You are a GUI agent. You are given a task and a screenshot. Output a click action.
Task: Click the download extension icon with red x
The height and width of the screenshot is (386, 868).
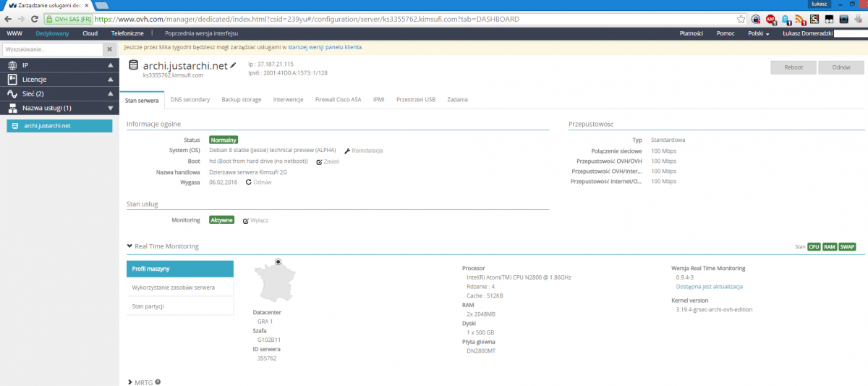coord(859,20)
